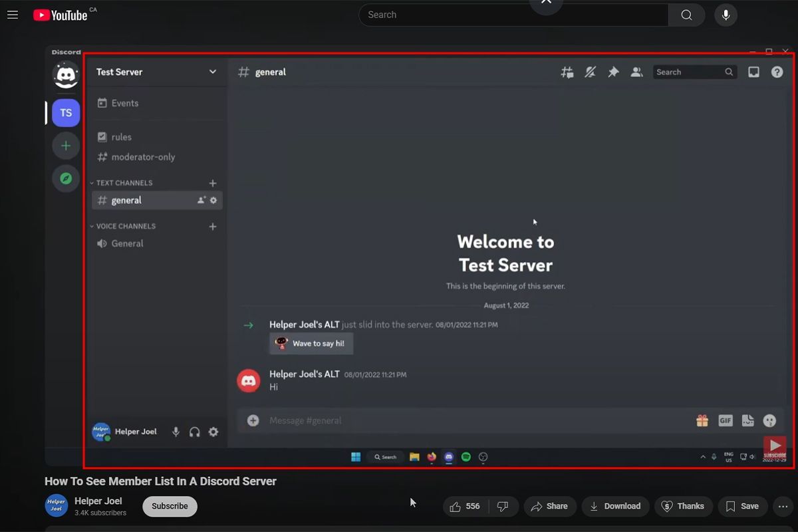
Task: Save the video to playlist
Action: 742,506
